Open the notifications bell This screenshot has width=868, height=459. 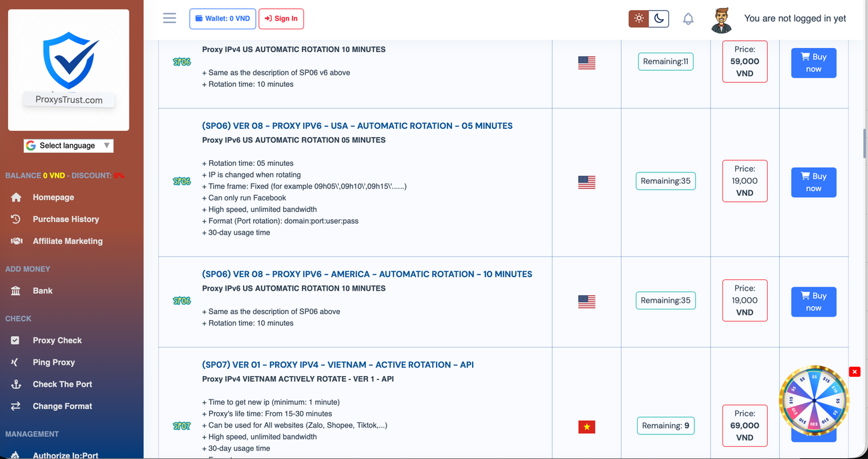tap(688, 19)
